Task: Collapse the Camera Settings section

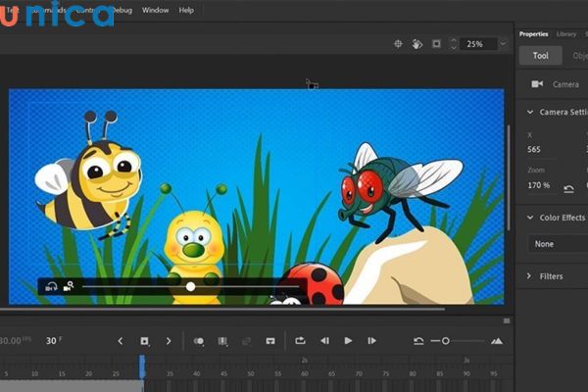Action: (530, 113)
